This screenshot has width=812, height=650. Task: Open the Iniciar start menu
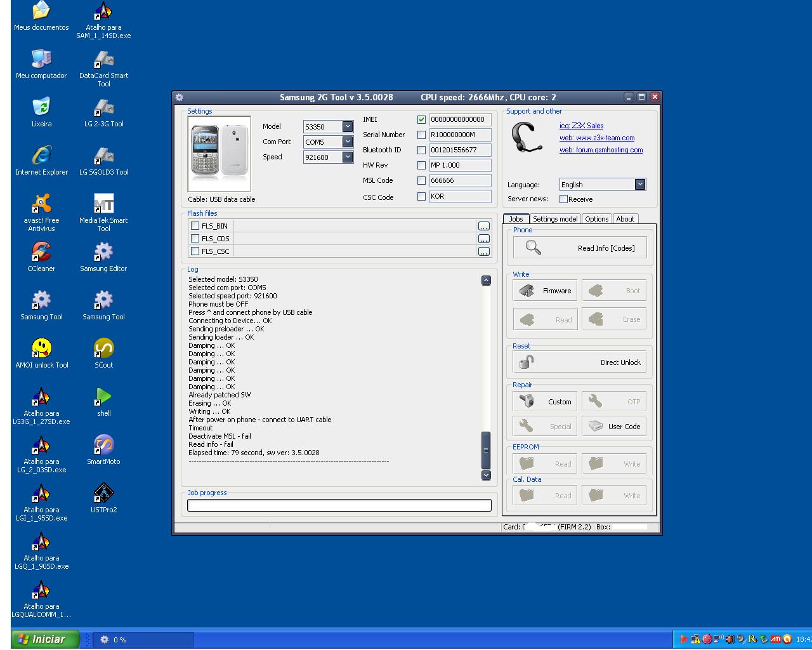pos(44,639)
